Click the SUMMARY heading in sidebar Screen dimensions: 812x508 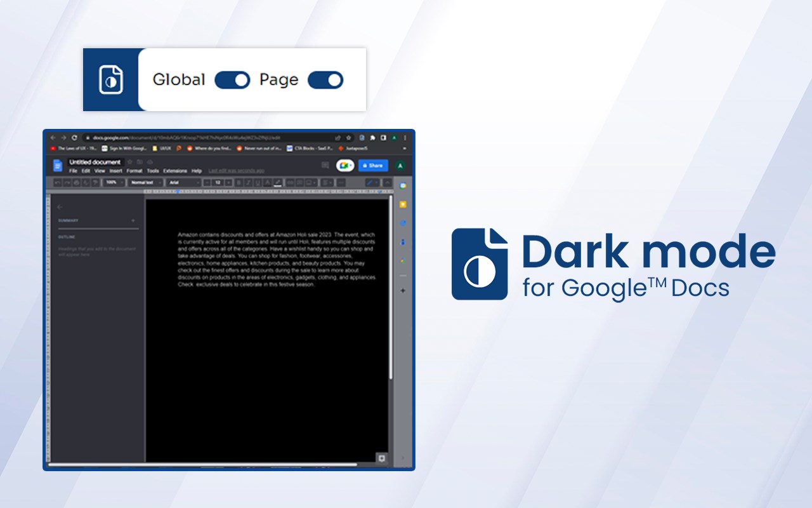69,220
